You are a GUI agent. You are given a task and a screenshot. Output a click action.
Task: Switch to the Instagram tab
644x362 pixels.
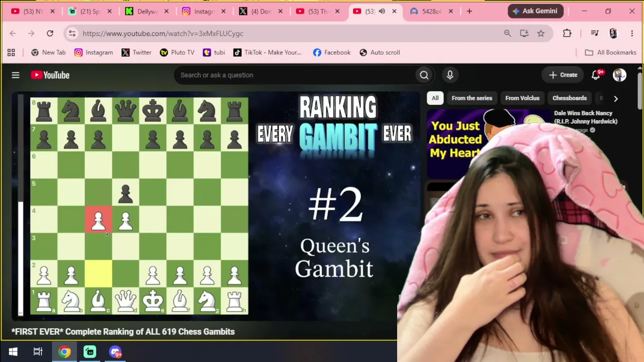pos(204,11)
